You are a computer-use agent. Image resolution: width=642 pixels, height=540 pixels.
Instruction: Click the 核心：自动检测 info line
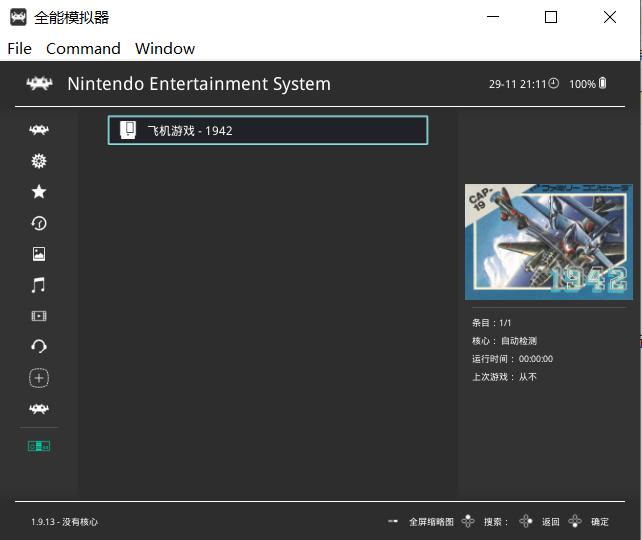coord(504,341)
